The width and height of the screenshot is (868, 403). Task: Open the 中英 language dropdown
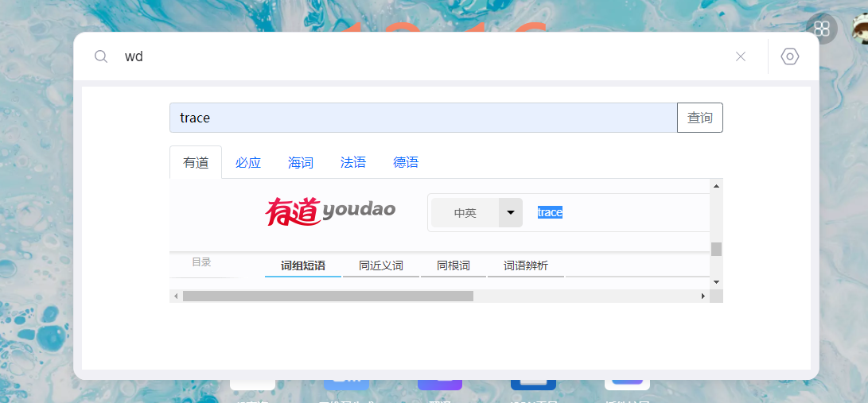click(477, 213)
